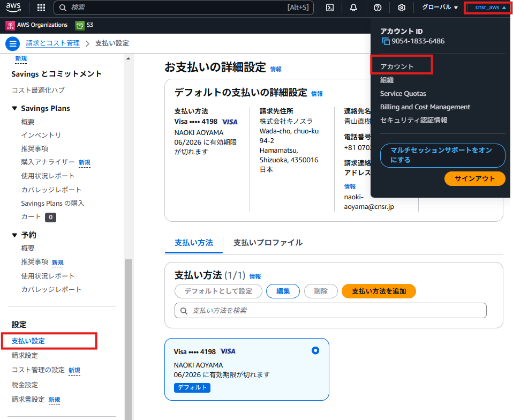
Task: Open Savings Plans 概要 in sidebar
Action: [28, 122]
